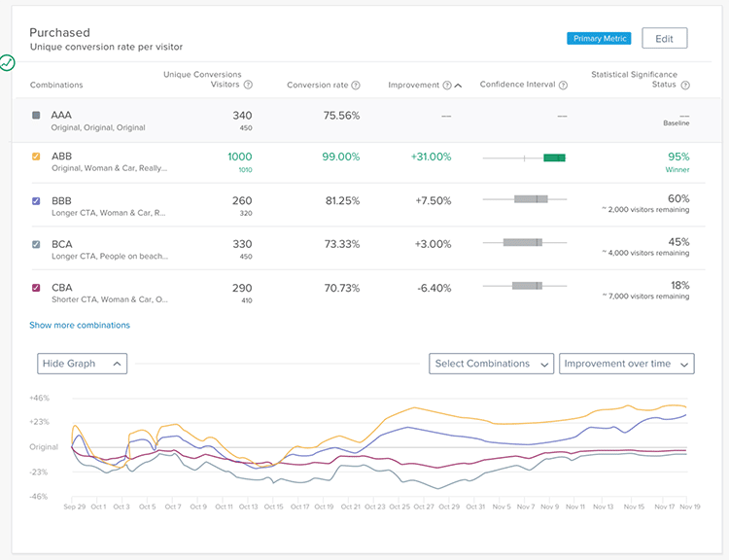
Task: Toggle the BCA combination checkbox
Action: pos(36,244)
